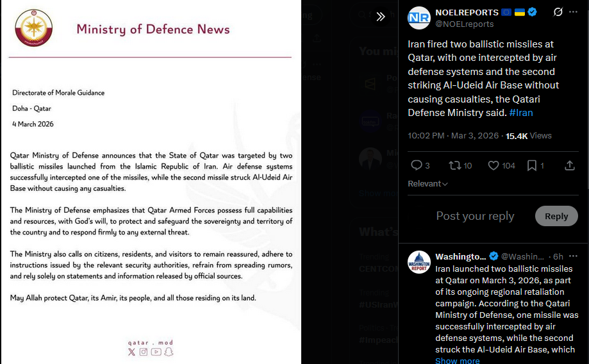Click the YouTube icon in document footer
589x364 pixels.
coord(156,352)
